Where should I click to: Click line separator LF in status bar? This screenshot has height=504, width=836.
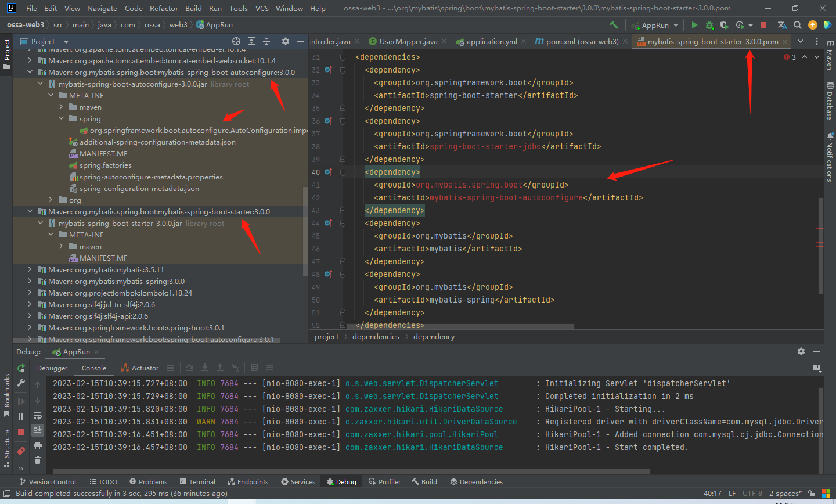732,494
